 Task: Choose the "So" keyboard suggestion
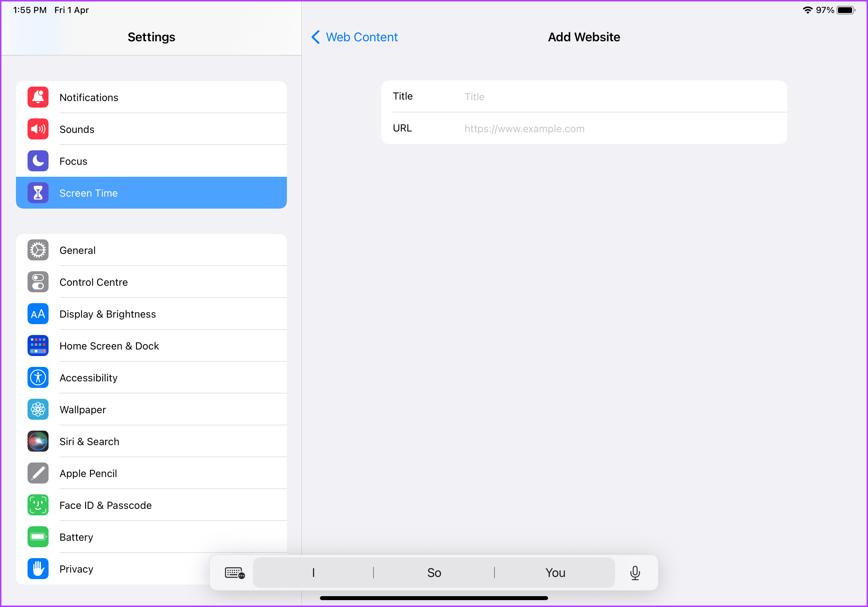tap(434, 573)
